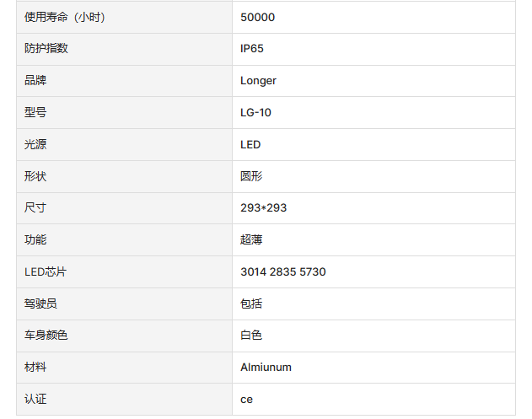Image resolution: width=532 pixels, height=419 pixels.
Task: Select the 超薄 function value
Action: [251, 239]
